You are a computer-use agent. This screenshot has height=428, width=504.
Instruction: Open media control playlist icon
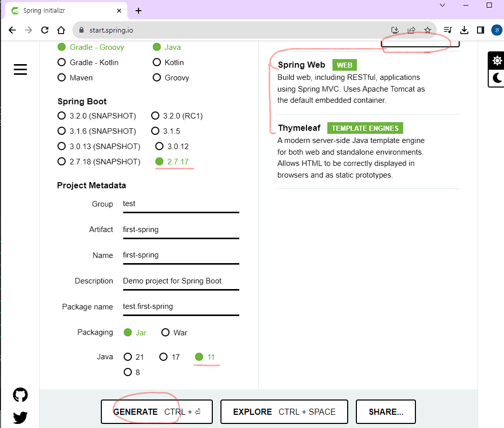tap(448, 30)
